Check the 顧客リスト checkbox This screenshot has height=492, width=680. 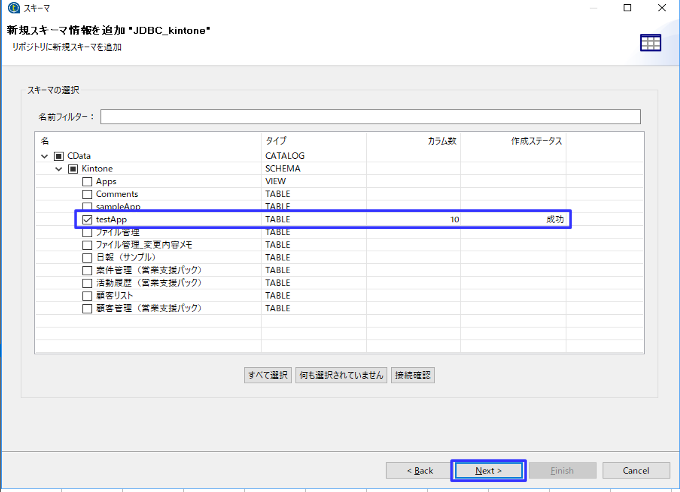[x=87, y=296]
